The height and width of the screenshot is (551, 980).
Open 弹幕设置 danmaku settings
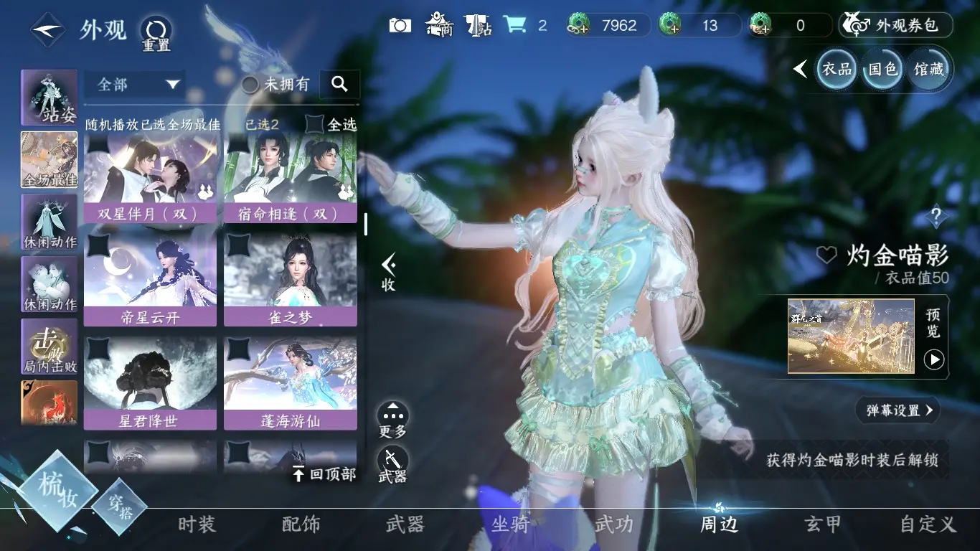click(x=897, y=410)
